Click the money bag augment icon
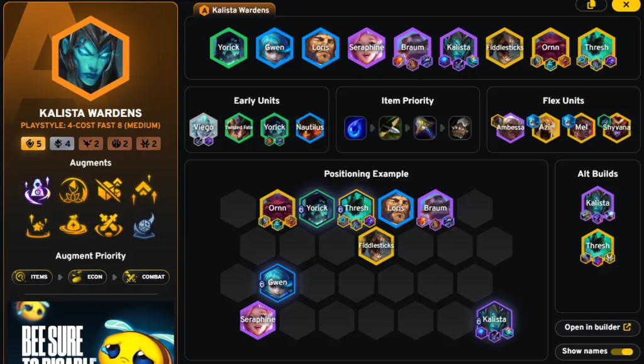This screenshot has height=364, width=644. (x=73, y=225)
